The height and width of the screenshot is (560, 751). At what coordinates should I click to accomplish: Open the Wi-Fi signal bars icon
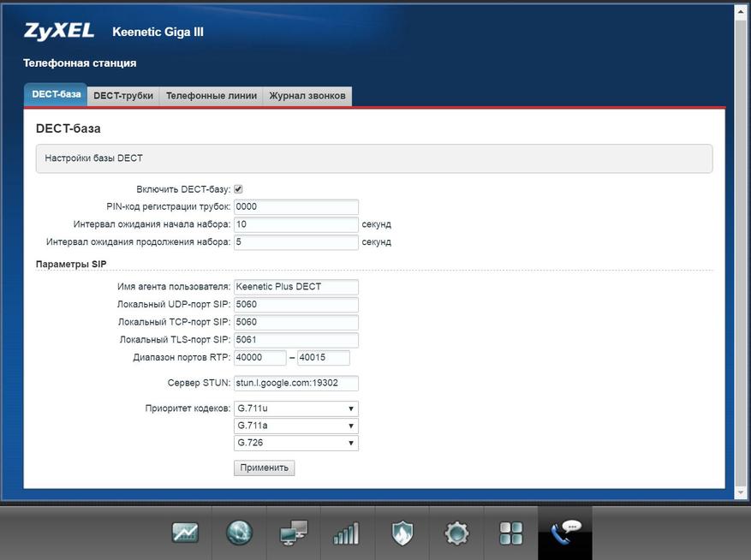tap(347, 533)
